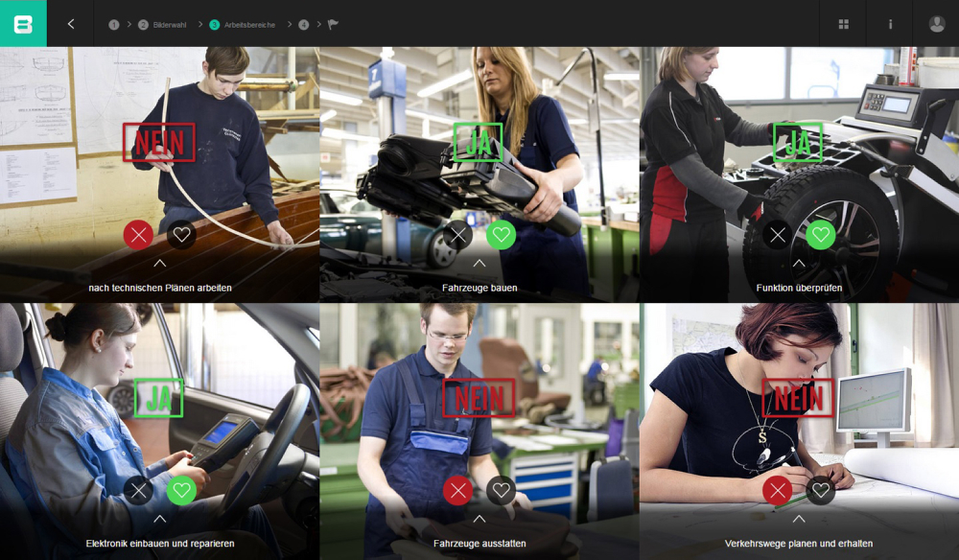Click the 'Funktion überprüfen' caption
Viewport: 959px width, 560px height.
799,288
